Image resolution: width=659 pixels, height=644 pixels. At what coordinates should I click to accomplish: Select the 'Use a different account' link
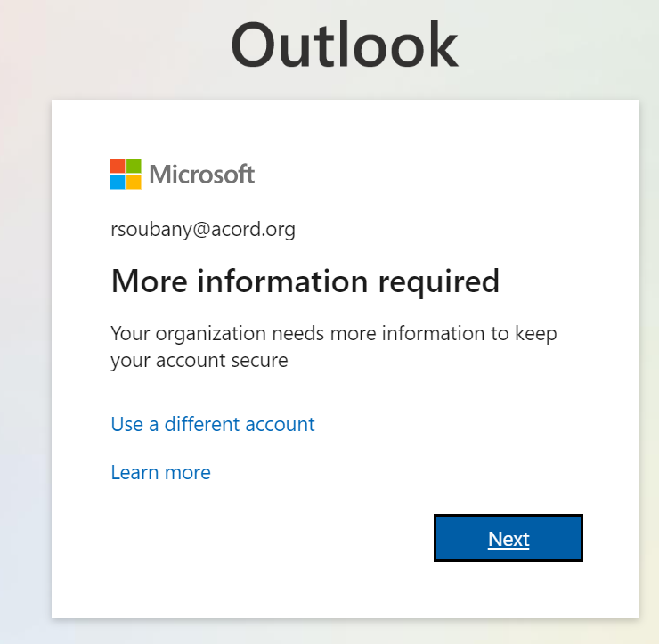[x=213, y=424]
